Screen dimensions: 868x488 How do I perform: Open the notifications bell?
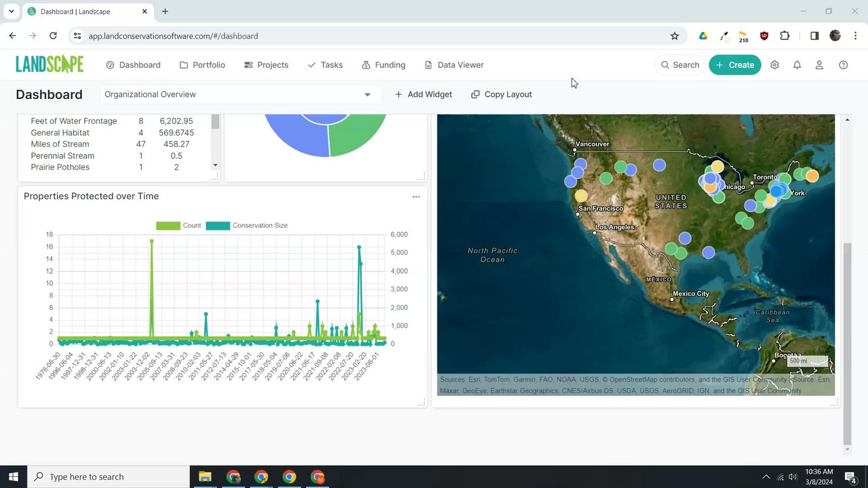pos(797,65)
